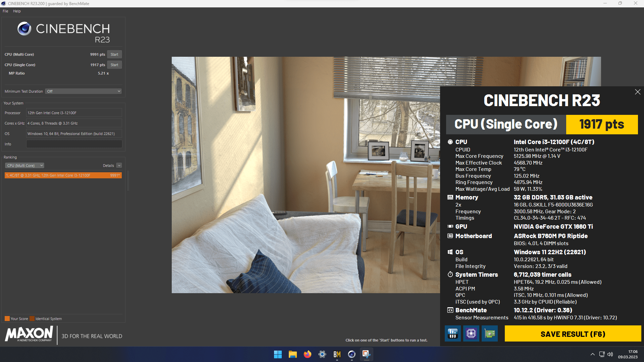
Task: Switch to Cinebench taskbar icon
Action: (352, 354)
